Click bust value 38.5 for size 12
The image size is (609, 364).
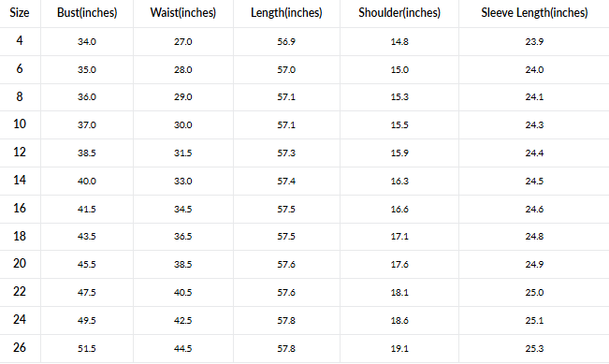[x=87, y=153]
